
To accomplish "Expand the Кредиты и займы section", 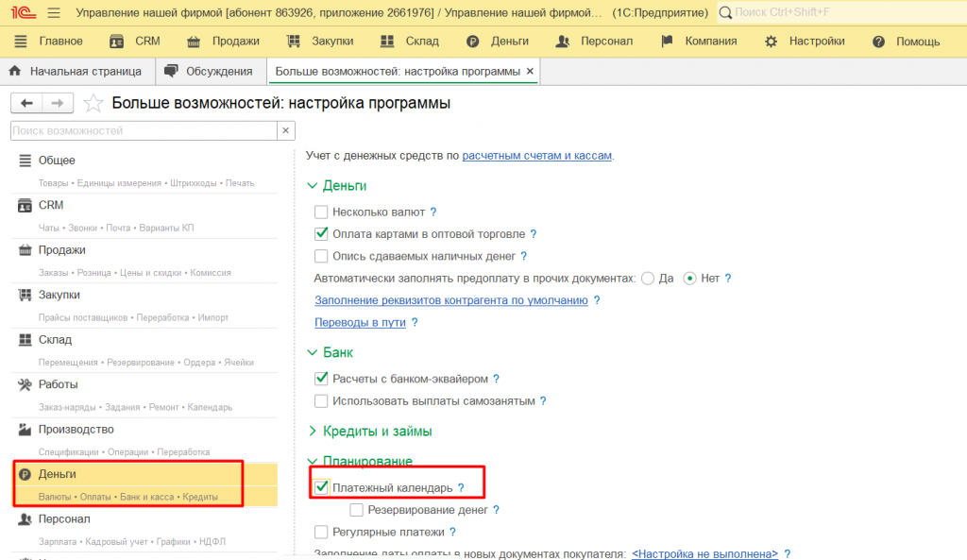I will [x=313, y=432].
